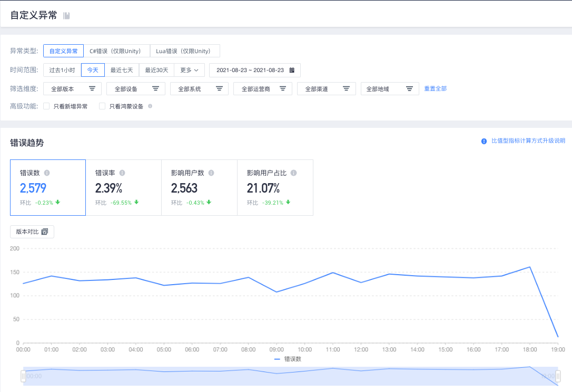The width and height of the screenshot is (572, 392).
Task: Select the 最近七天 time range tab
Action: tap(122, 70)
